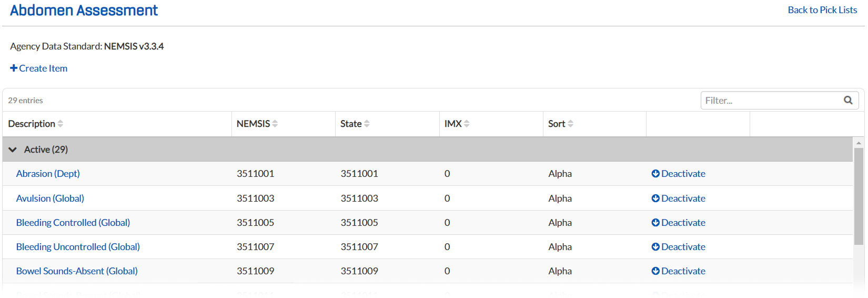Screen dimensions: 868x298
Task: Deactivate the Avulsion (Global) item
Action: pos(678,198)
